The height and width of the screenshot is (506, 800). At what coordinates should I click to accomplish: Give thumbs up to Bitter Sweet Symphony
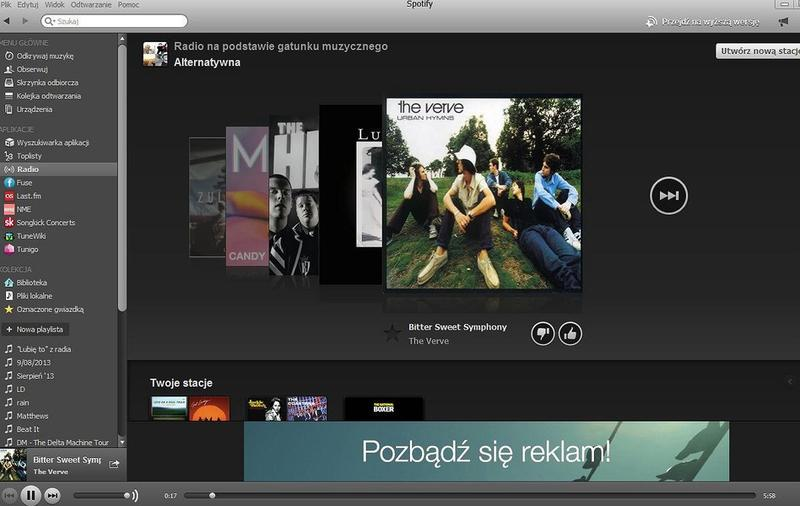point(570,334)
